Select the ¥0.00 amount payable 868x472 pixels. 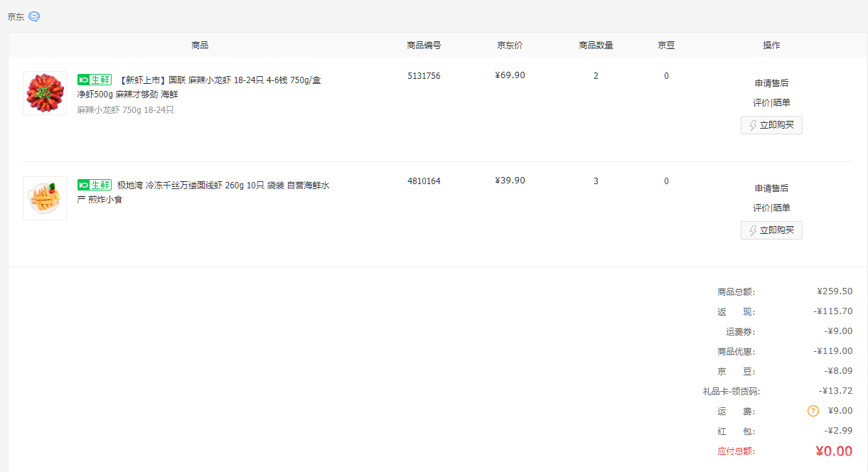834,451
